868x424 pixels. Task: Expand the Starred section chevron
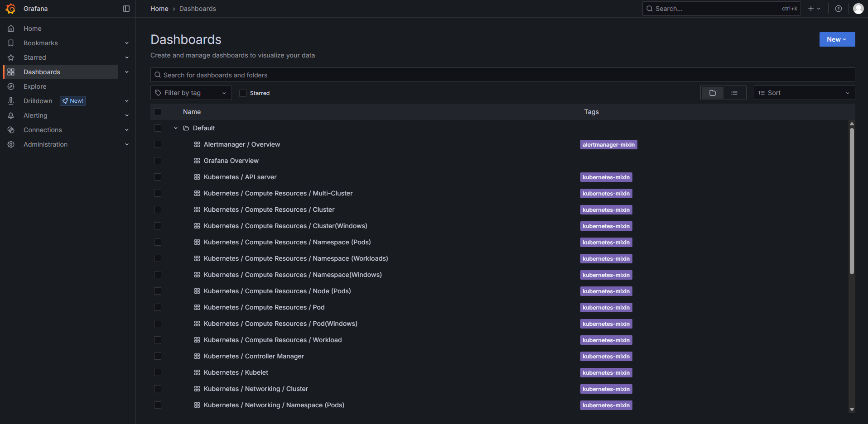pyautogui.click(x=127, y=57)
